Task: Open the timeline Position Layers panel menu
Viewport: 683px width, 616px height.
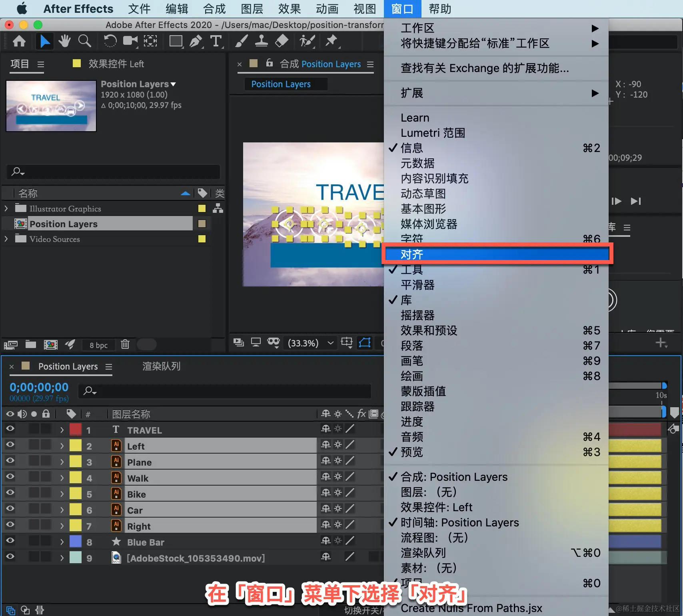Action: tap(109, 367)
